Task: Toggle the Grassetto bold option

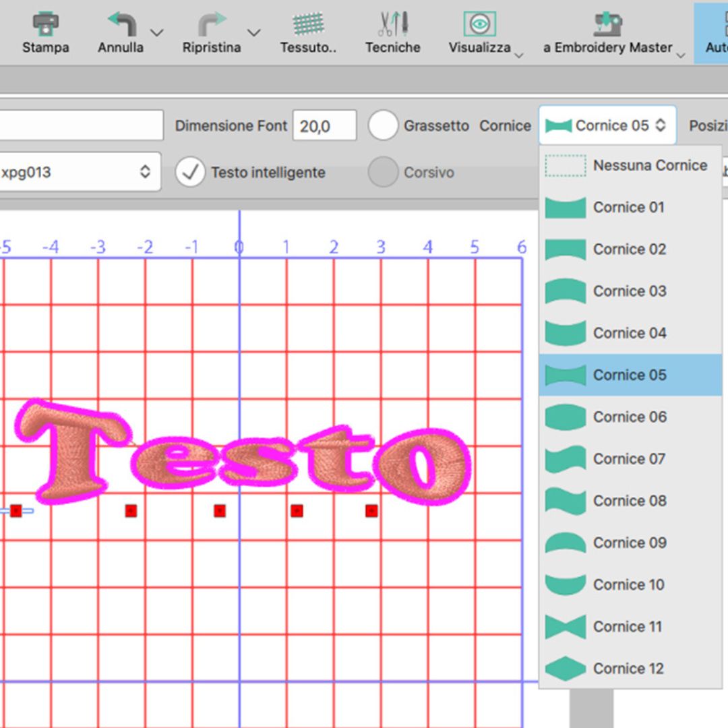Action: [x=383, y=126]
